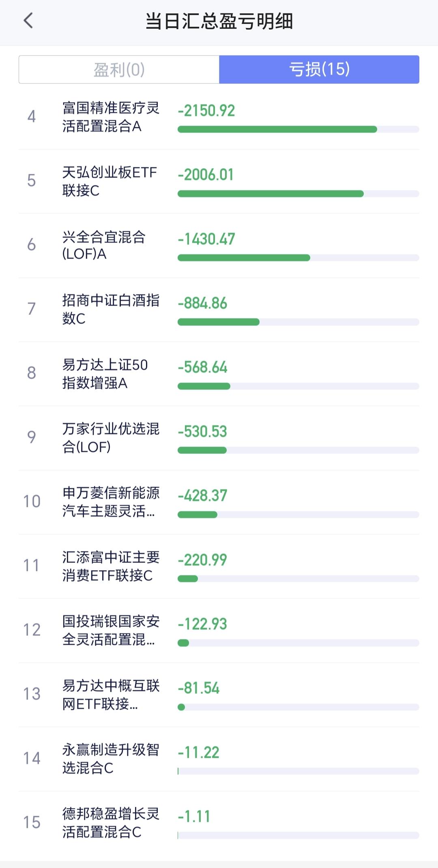The width and height of the screenshot is (438, 868).
Task: Select 德邦稳盈增长灵活配置混合C
Action: pyautogui.click(x=110, y=823)
